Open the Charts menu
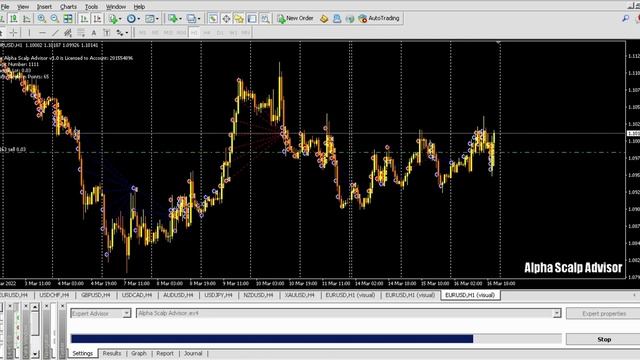 pyautogui.click(x=68, y=7)
